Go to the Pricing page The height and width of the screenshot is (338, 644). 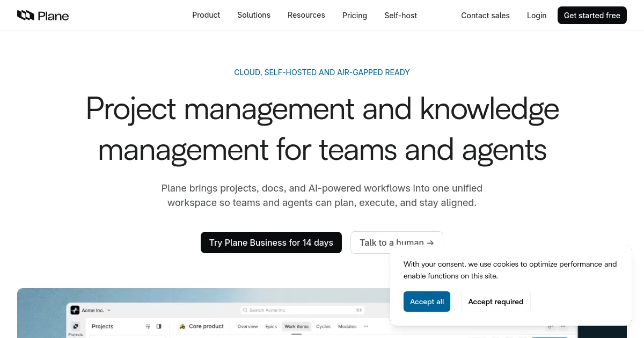[x=355, y=16]
